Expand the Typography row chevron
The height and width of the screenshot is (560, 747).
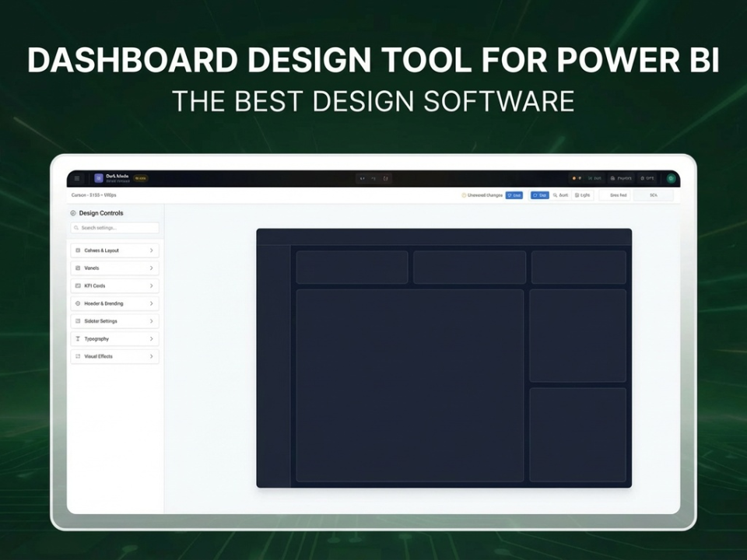tap(152, 338)
